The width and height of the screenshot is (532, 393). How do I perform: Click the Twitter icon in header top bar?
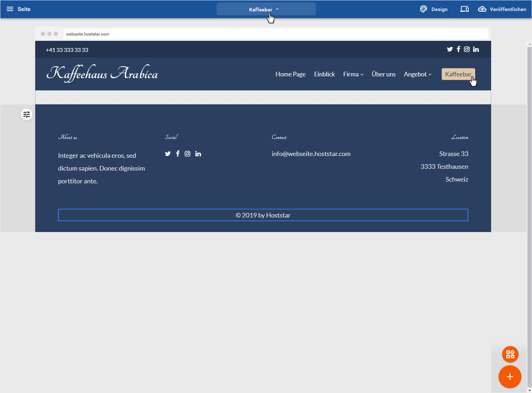pos(450,49)
